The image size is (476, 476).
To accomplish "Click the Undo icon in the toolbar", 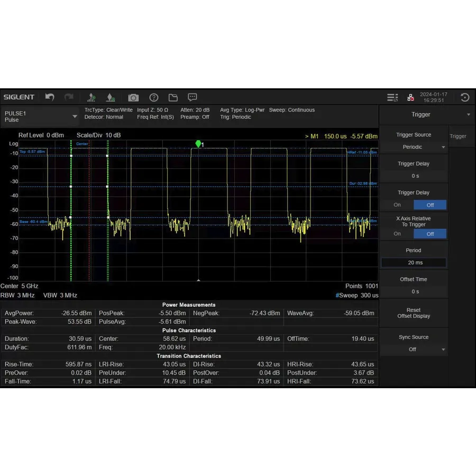I will tap(49, 97).
